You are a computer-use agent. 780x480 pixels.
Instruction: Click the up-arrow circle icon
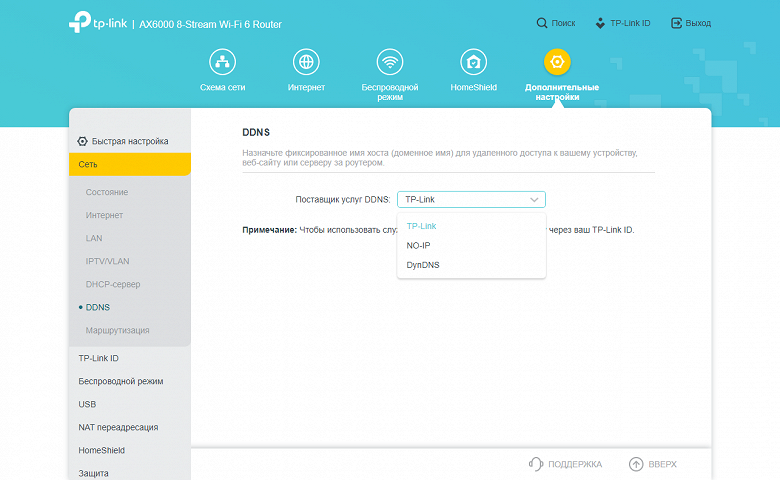(636, 464)
